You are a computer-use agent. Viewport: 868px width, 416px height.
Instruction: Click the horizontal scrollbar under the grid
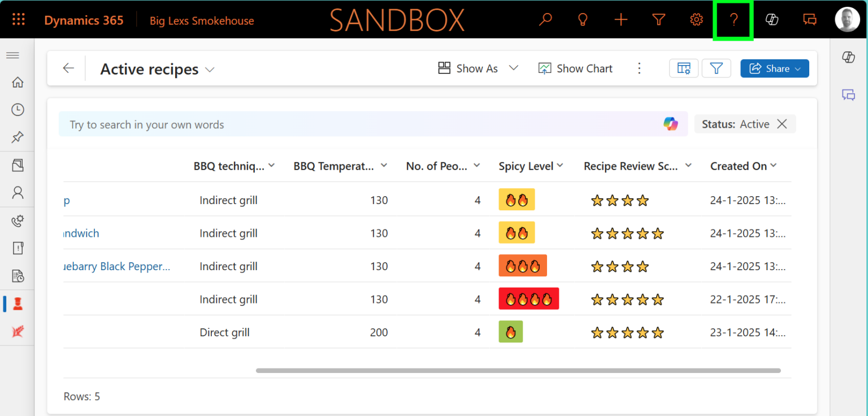pos(518,371)
